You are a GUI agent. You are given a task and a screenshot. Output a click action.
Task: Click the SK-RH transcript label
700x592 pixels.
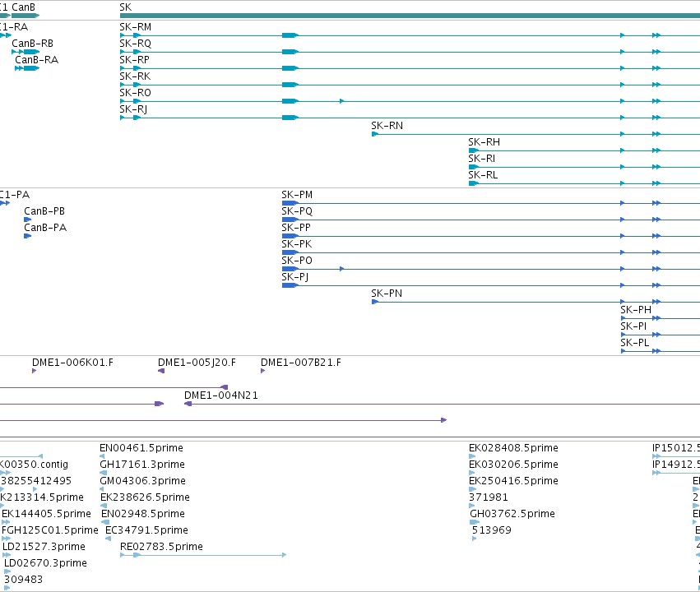coord(484,142)
